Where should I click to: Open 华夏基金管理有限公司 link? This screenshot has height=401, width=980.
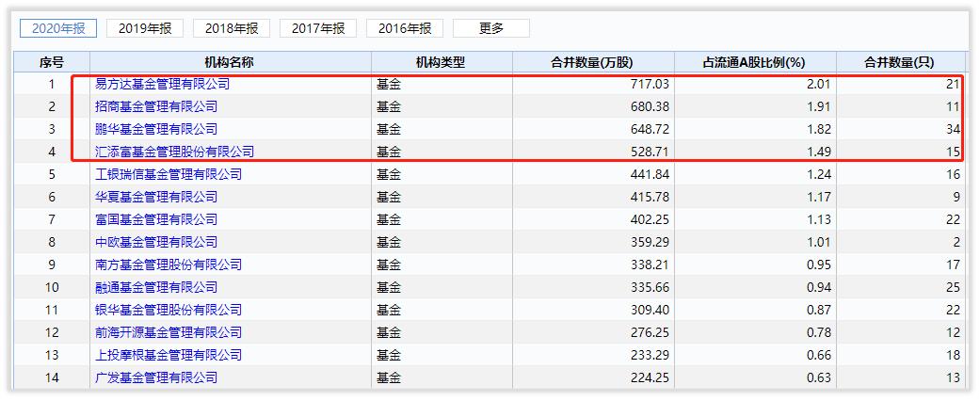click(156, 197)
